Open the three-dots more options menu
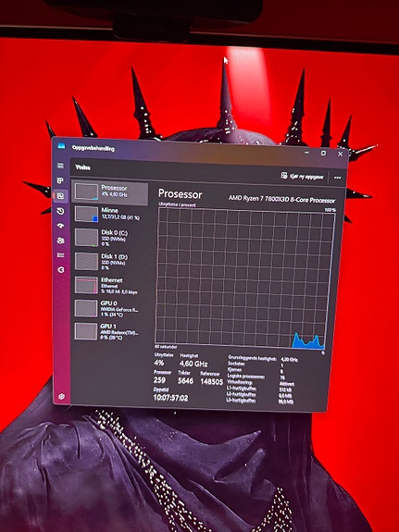Screen dimensions: 399x532 337,178
